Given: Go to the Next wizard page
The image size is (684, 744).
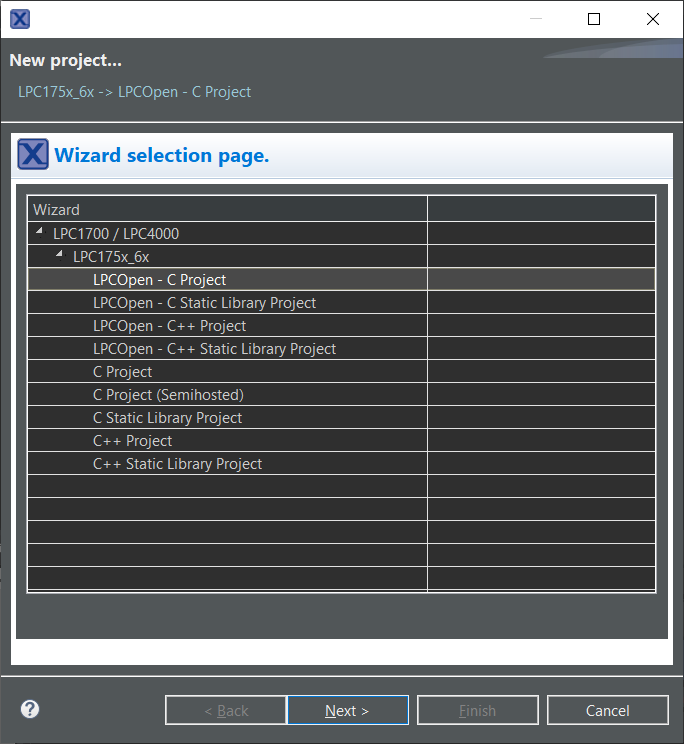Looking at the screenshot, I should (348, 710).
